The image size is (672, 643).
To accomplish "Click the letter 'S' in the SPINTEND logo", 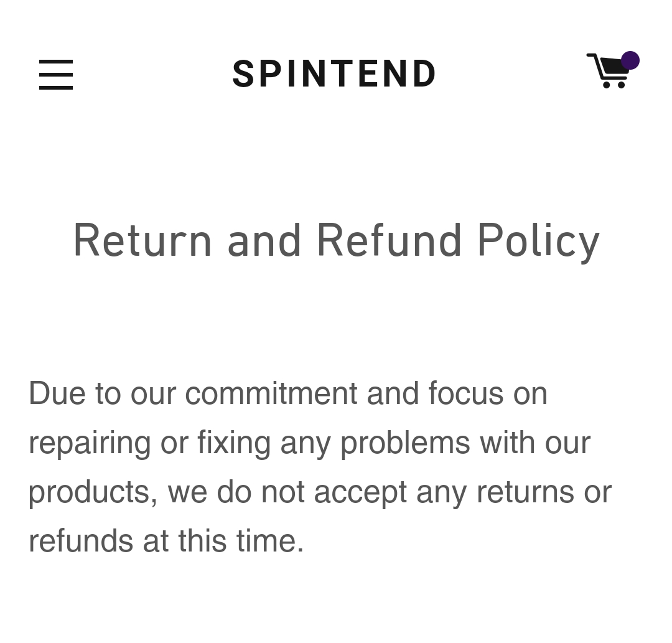I will [x=243, y=75].
